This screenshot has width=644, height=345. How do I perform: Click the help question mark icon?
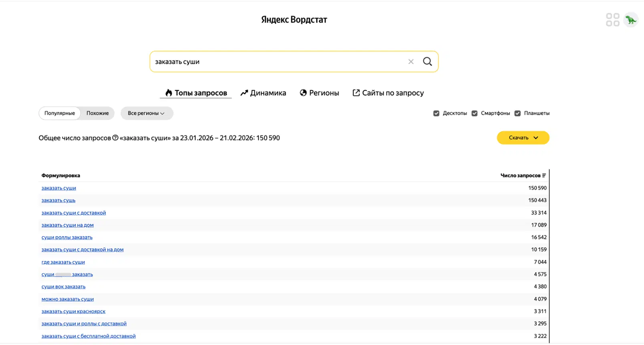tap(115, 138)
